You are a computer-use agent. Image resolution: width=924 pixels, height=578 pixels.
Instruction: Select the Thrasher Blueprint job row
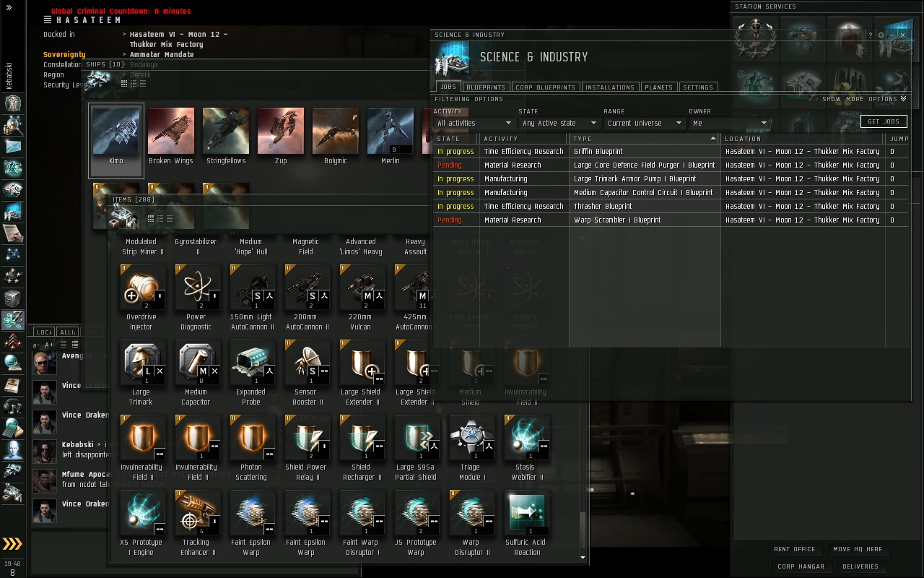[671, 207]
